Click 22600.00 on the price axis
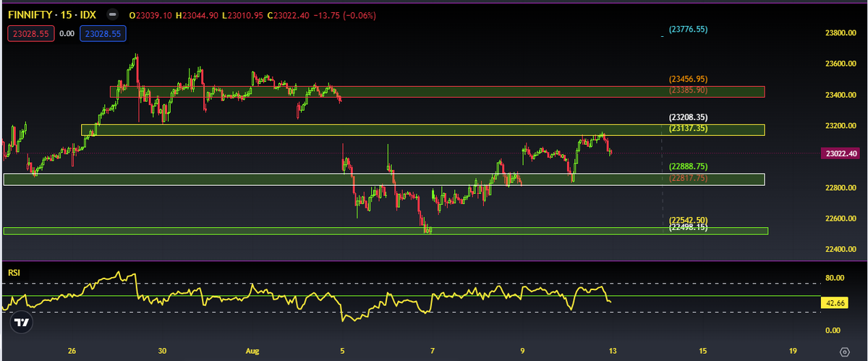Viewport: 868px width, 361px height. (841, 218)
